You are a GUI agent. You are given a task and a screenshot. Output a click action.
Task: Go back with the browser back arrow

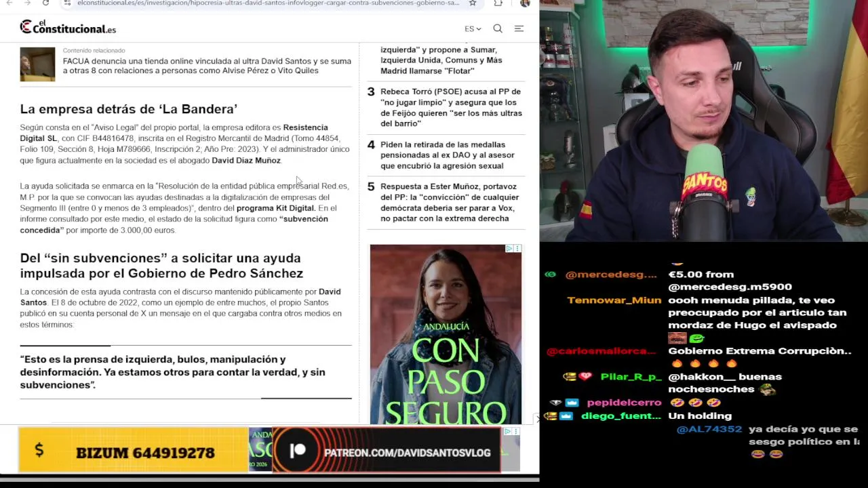coord(9,3)
